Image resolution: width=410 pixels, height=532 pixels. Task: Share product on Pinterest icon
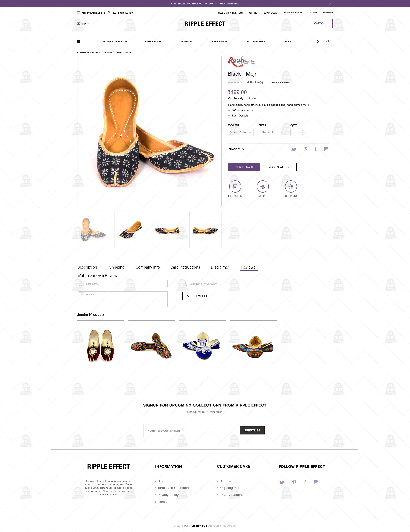[305, 149]
